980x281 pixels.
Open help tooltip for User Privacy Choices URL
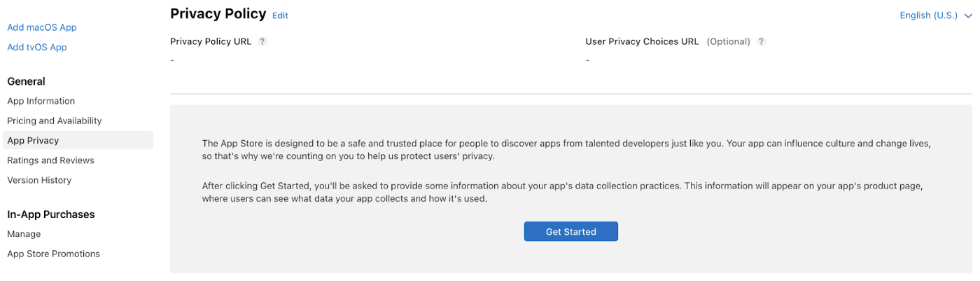(x=762, y=41)
